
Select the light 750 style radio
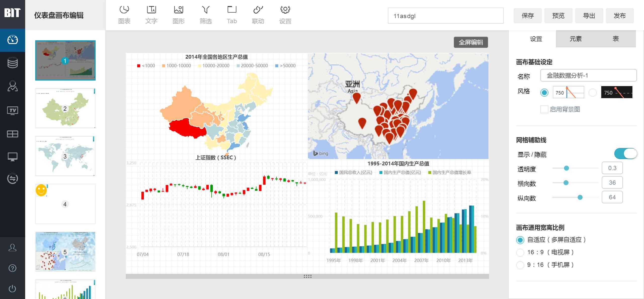[544, 93]
